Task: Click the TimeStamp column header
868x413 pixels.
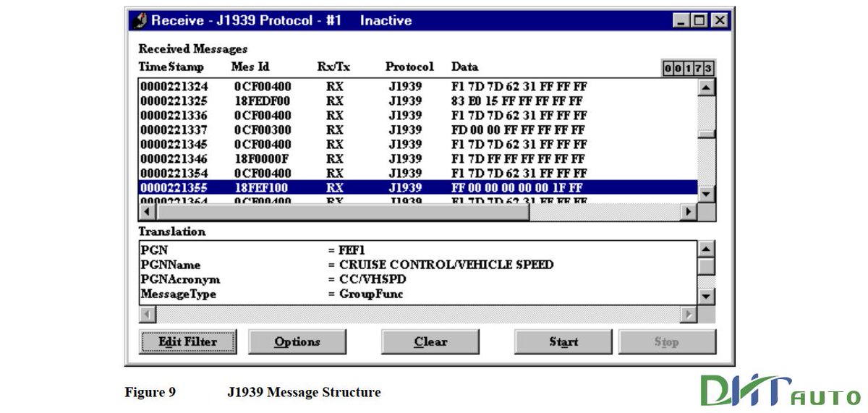Action: pyautogui.click(x=171, y=67)
